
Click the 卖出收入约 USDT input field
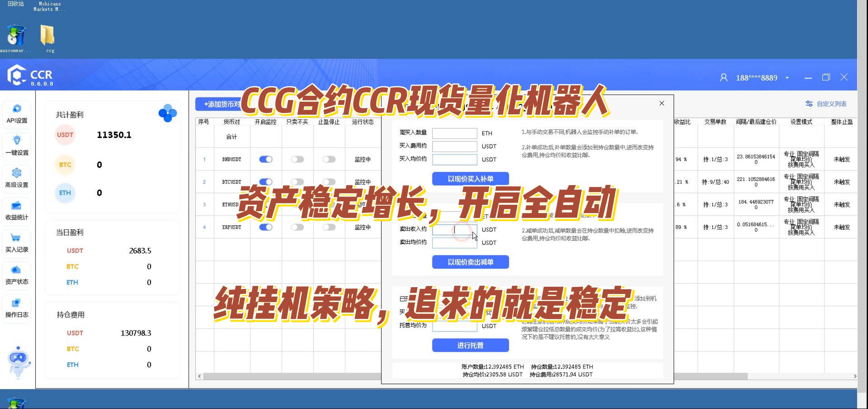pyautogui.click(x=454, y=229)
